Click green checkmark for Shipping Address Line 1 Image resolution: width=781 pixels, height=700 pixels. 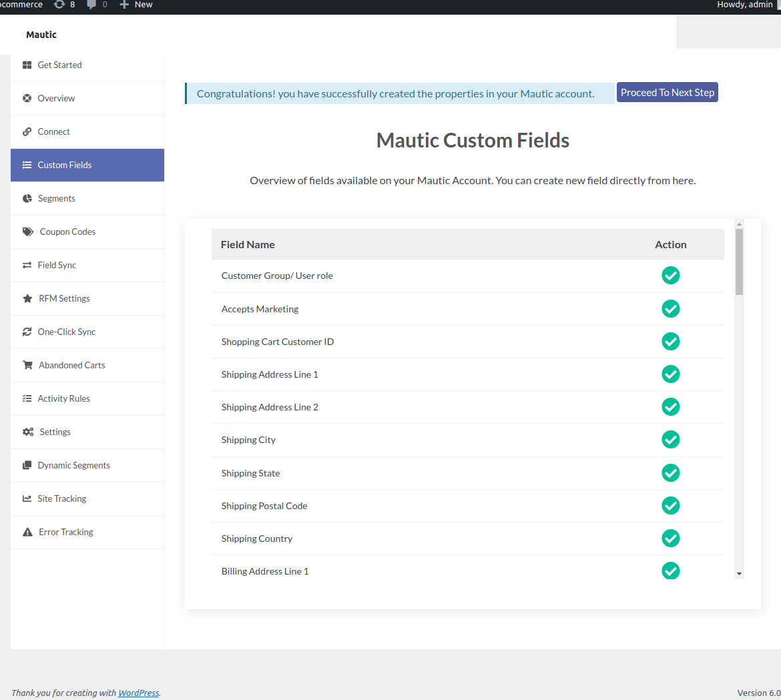[670, 374]
